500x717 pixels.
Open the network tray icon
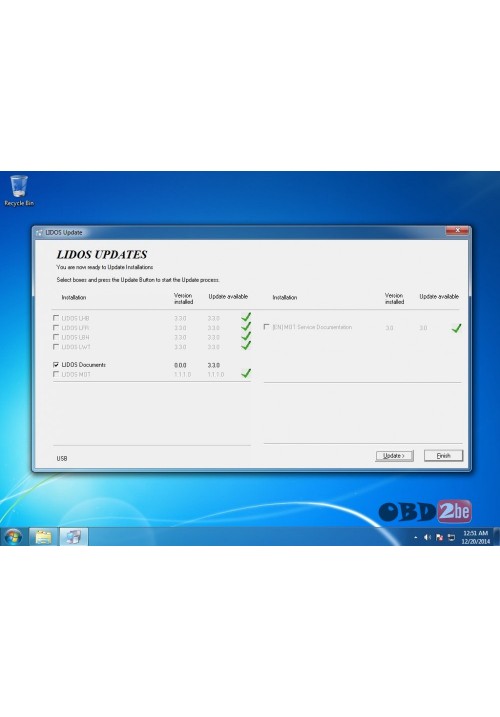[x=452, y=537]
